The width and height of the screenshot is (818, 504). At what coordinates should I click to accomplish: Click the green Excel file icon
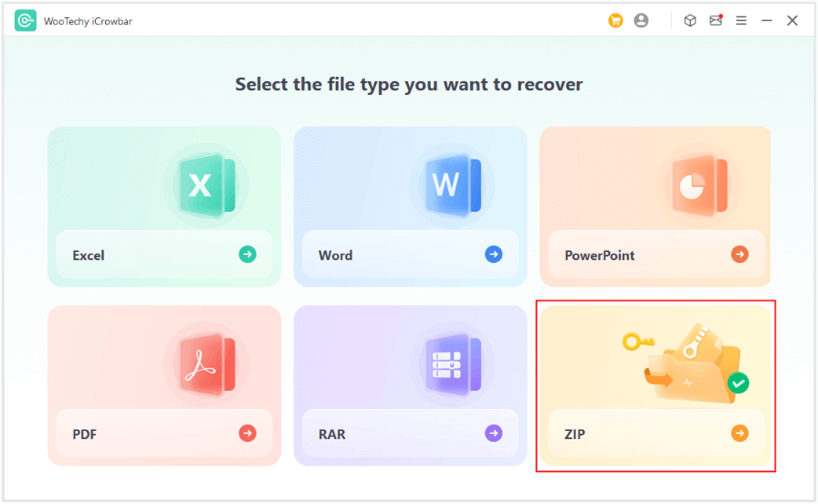[x=205, y=185]
